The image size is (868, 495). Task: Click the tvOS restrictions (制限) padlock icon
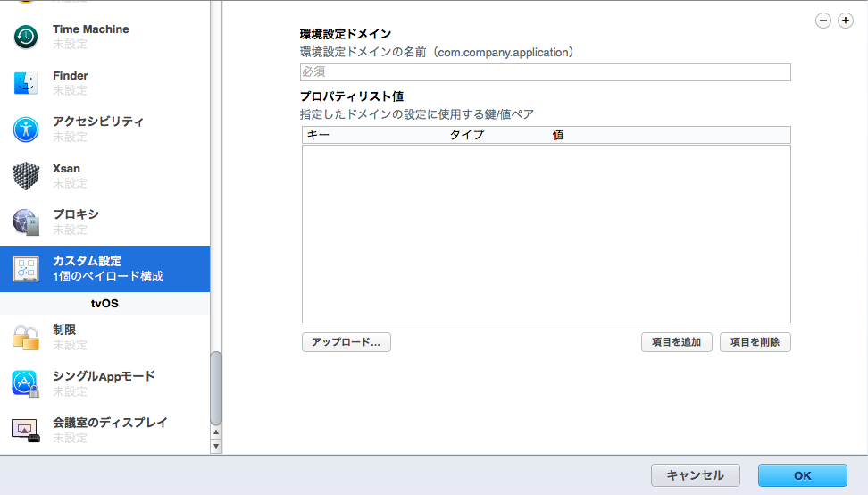pyautogui.click(x=26, y=338)
